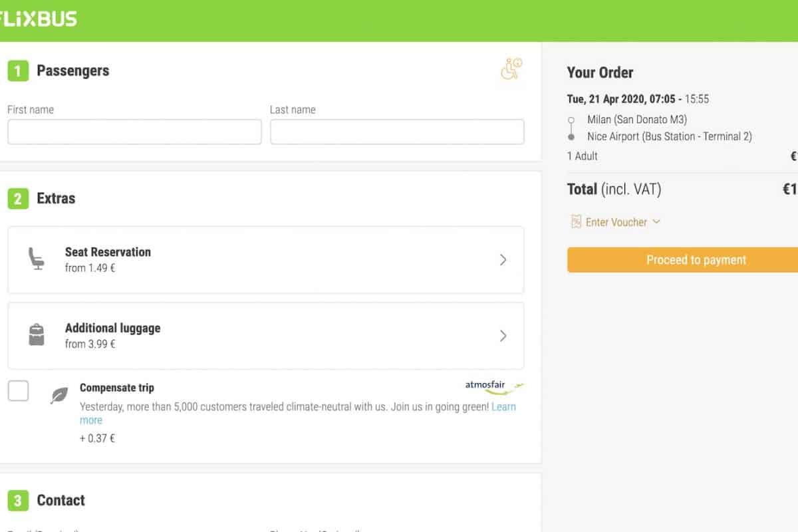Click the FlixBus logo in header
Image resolution: width=798 pixels, height=532 pixels.
tap(39, 19)
